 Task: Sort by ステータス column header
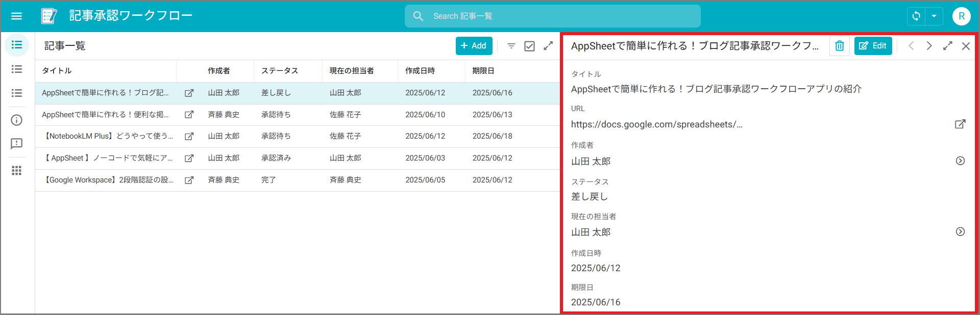[280, 71]
